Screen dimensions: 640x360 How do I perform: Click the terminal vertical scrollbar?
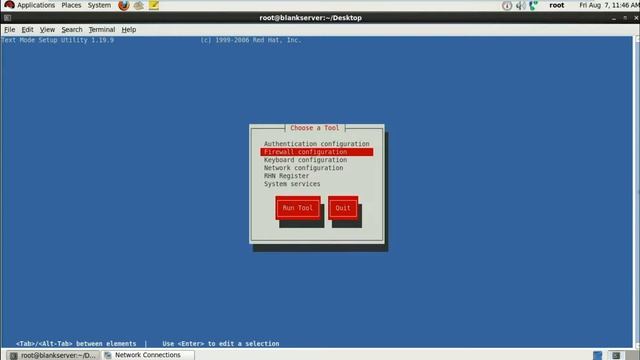pos(636,192)
